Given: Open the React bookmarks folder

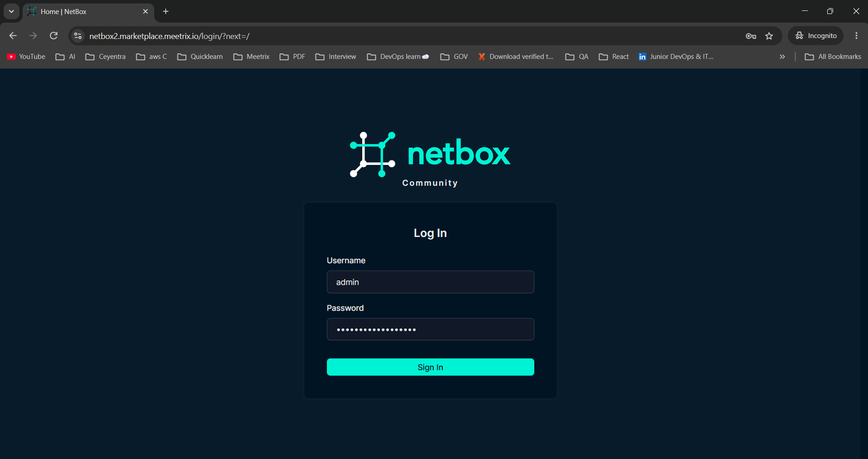Looking at the screenshot, I should point(614,57).
